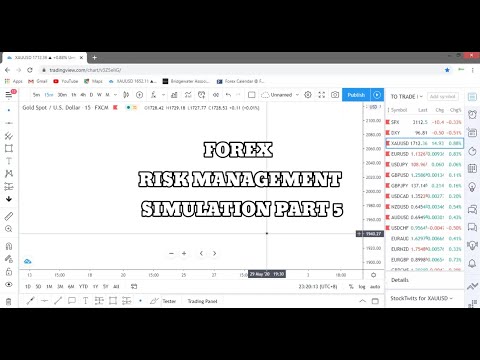Start bar replay mode
The height and width of the screenshot is (360, 480).
tap(216, 95)
